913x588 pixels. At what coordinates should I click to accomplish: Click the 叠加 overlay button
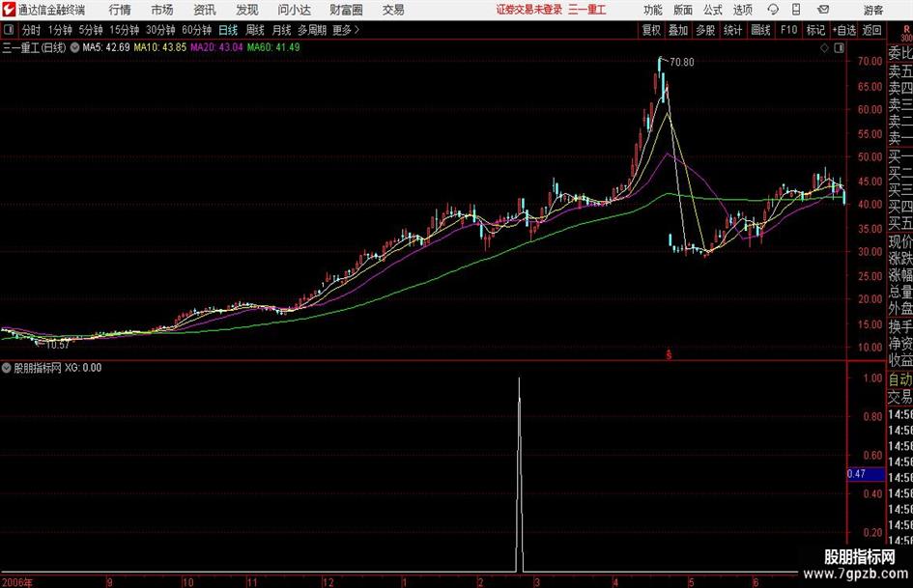tap(678, 30)
